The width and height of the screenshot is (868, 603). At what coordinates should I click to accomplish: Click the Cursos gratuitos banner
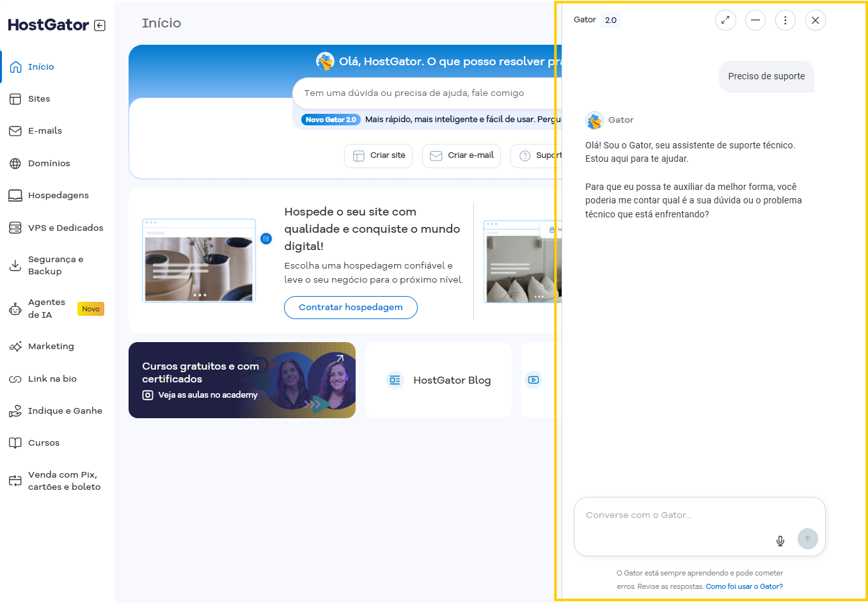242,380
